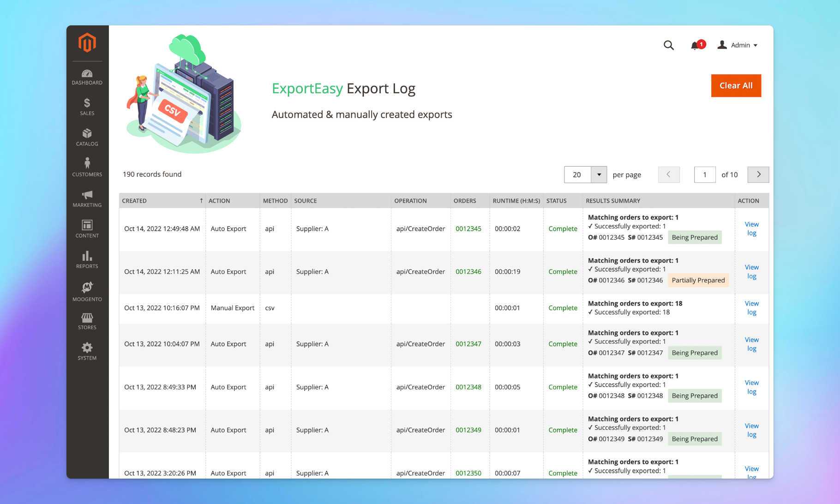This screenshot has width=840, height=504.
Task: Open order link 0012347
Action: (468, 344)
